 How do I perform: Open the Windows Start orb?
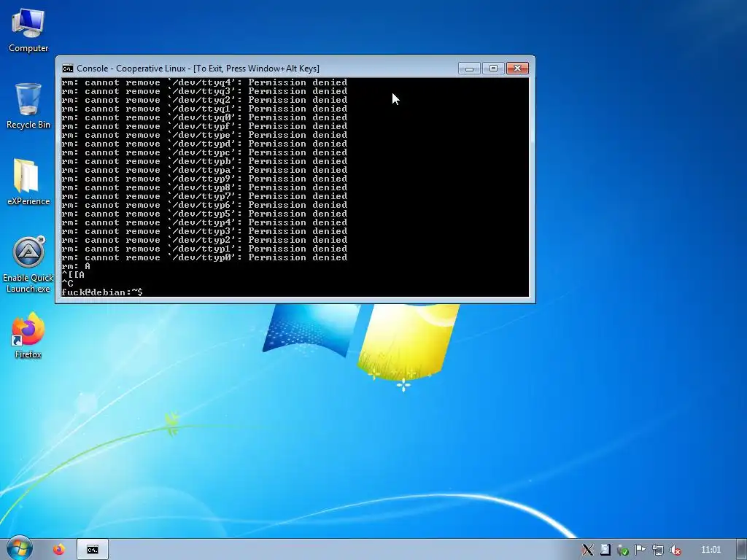19,549
